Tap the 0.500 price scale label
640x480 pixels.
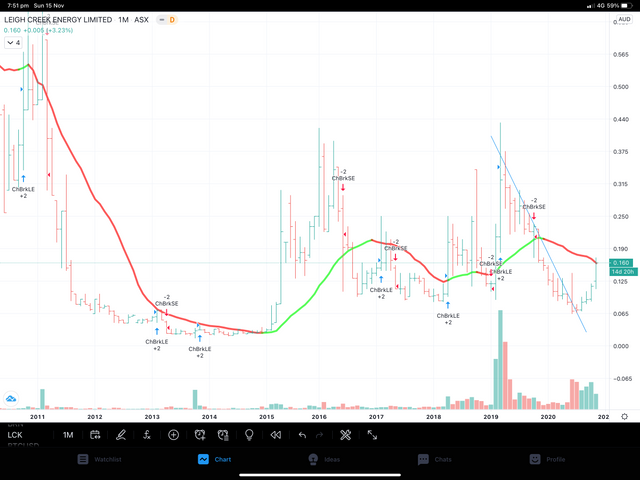click(621, 87)
